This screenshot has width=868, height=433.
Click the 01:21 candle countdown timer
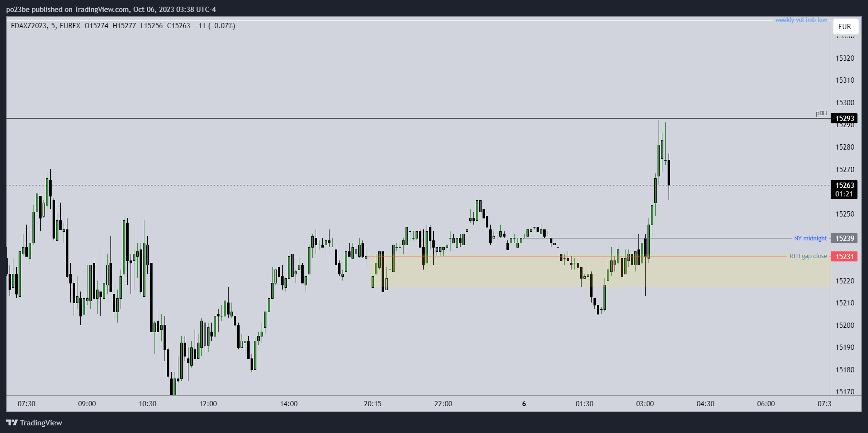[845, 194]
